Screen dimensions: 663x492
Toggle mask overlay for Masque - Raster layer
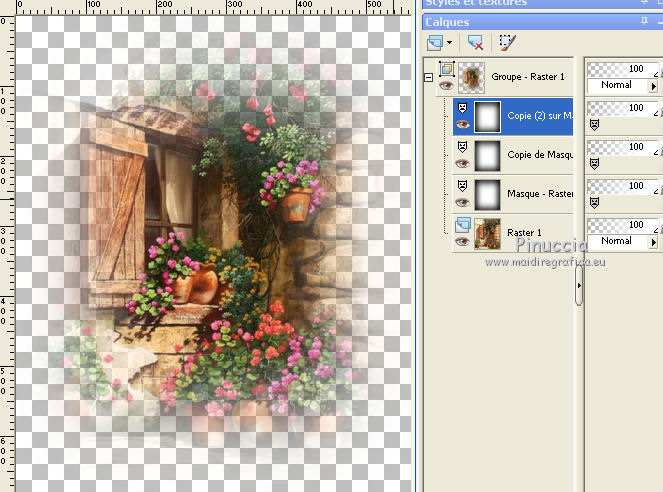[x=595, y=202]
